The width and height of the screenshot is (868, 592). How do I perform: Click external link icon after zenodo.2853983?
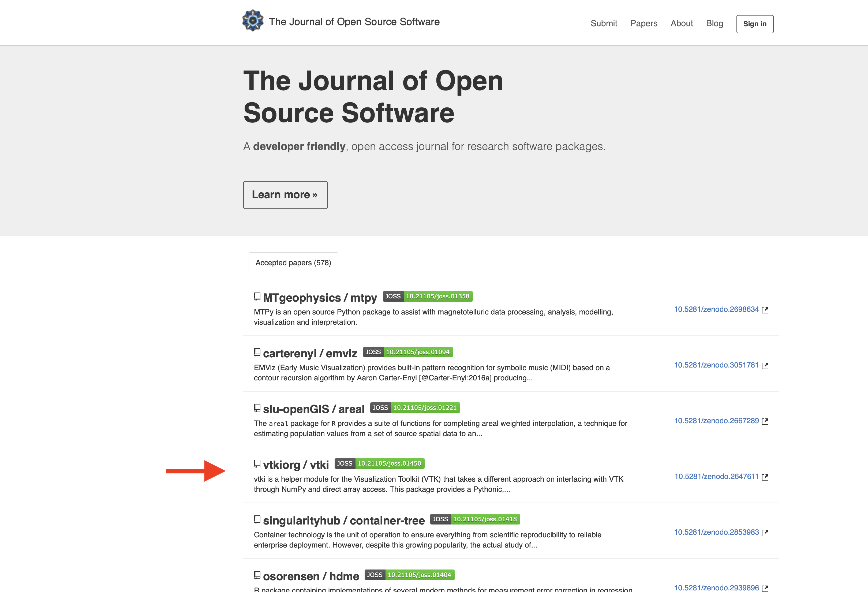pos(765,533)
